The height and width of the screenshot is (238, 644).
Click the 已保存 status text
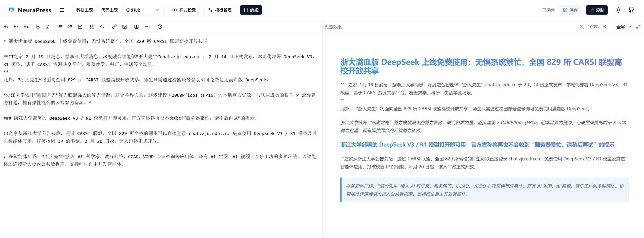click(x=548, y=10)
